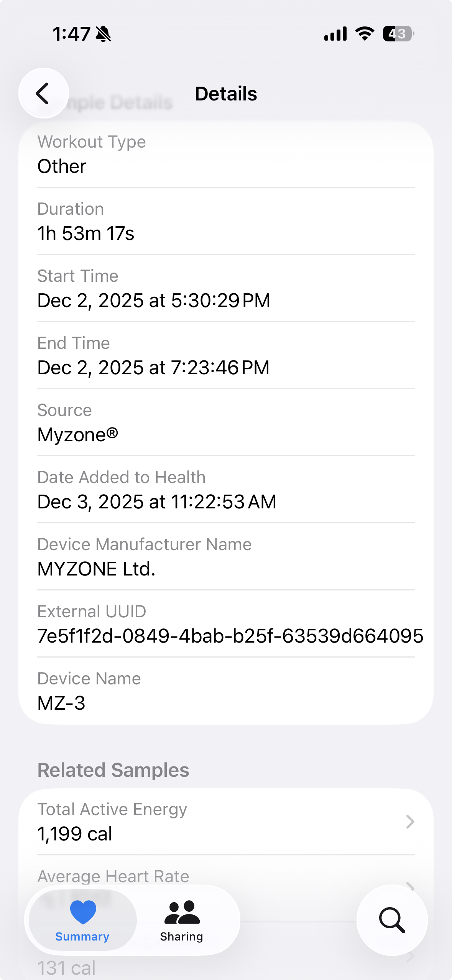Tap the Start Time date value
The image size is (452, 980).
coord(154,300)
